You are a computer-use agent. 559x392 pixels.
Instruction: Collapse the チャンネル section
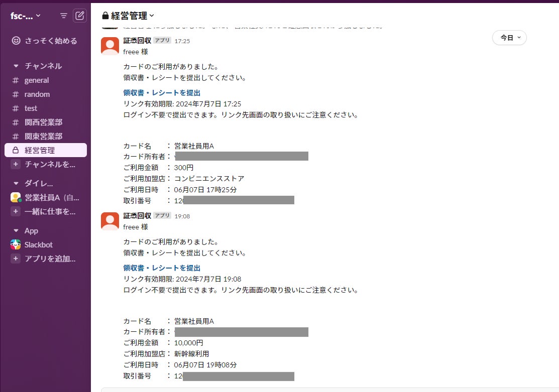pyautogui.click(x=16, y=66)
